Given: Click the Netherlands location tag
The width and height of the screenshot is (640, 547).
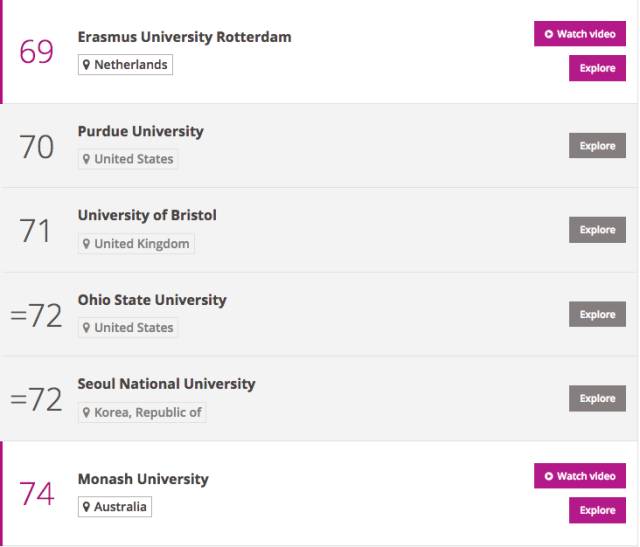Looking at the screenshot, I should (x=125, y=65).
